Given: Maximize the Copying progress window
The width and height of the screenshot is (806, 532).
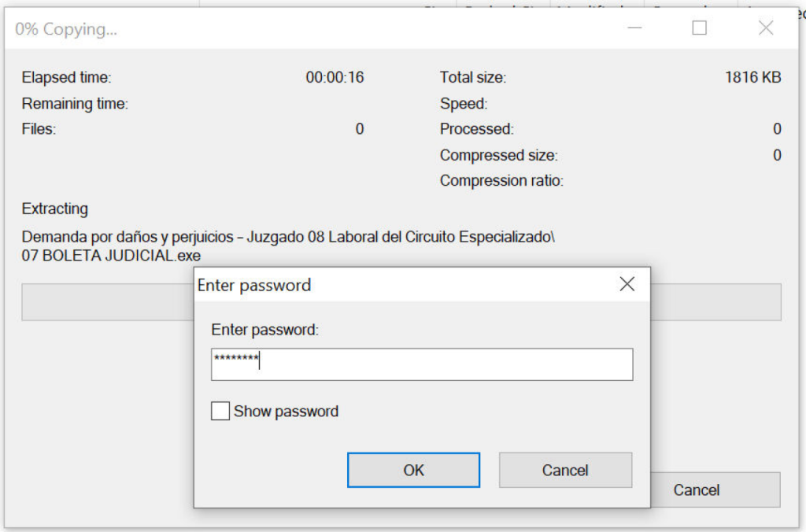Looking at the screenshot, I should tap(699, 28).
